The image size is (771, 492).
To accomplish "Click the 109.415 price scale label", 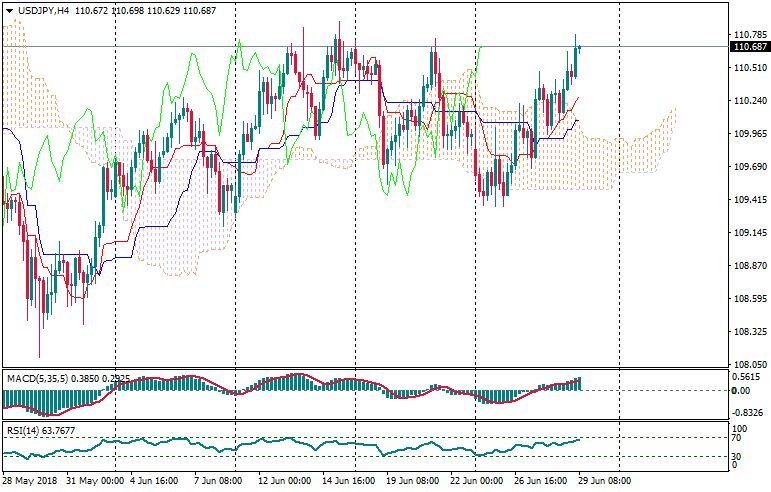I will click(x=749, y=200).
